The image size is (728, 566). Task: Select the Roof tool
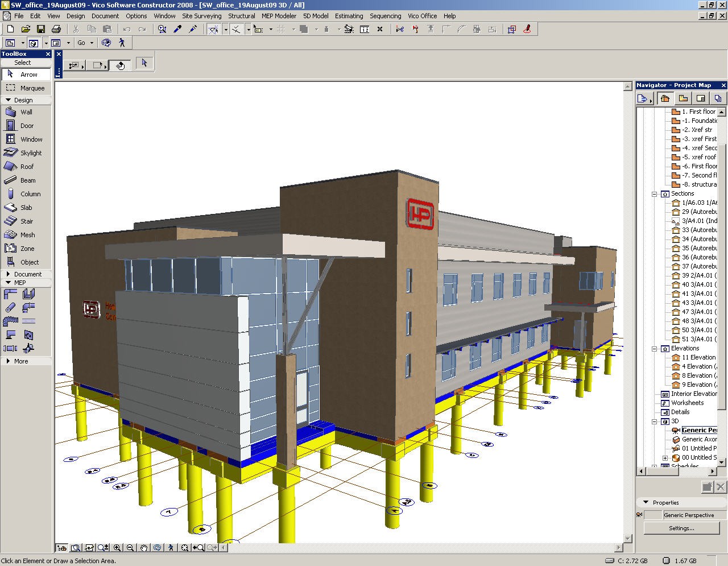pyautogui.click(x=26, y=167)
